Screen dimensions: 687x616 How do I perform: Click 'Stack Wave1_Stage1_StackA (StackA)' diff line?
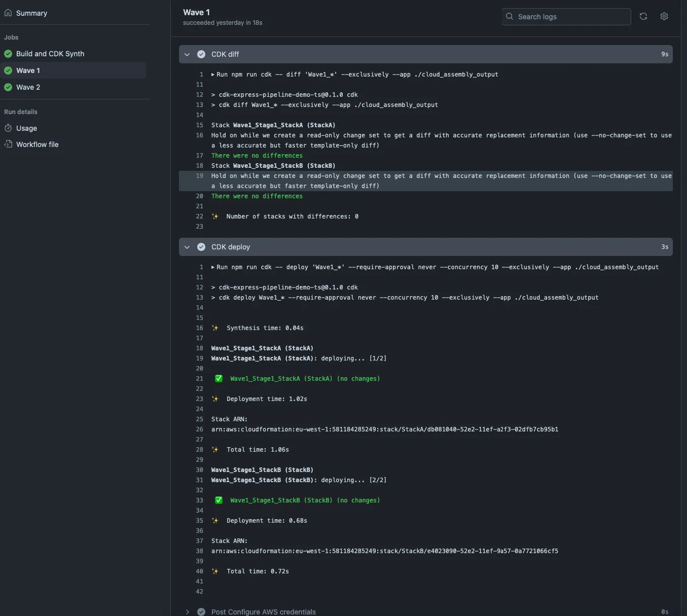point(273,125)
